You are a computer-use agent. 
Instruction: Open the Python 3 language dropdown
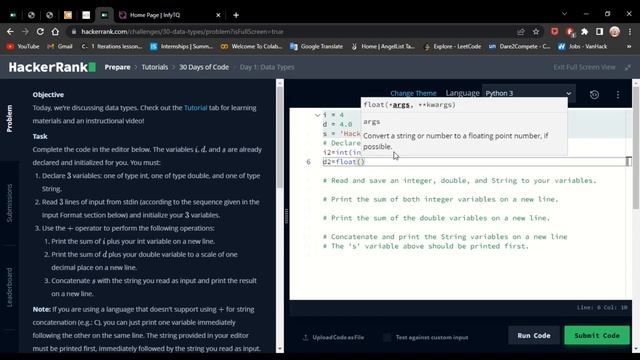tap(529, 93)
